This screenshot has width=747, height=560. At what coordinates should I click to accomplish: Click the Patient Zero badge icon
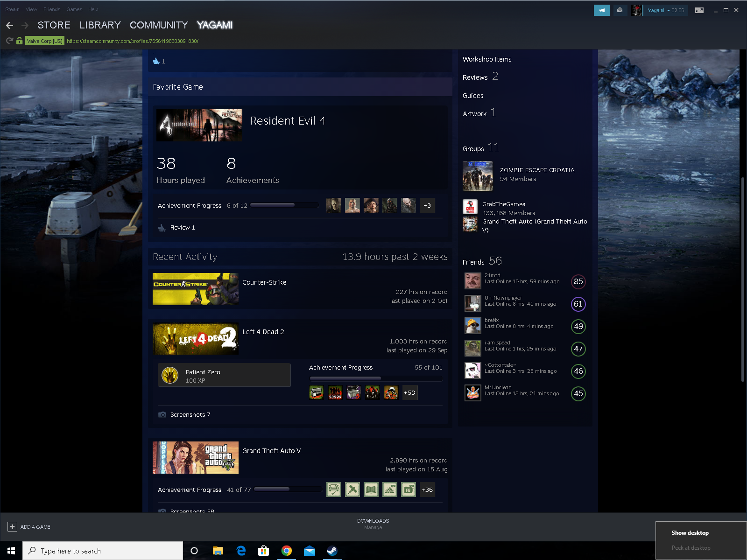coord(170,375)
